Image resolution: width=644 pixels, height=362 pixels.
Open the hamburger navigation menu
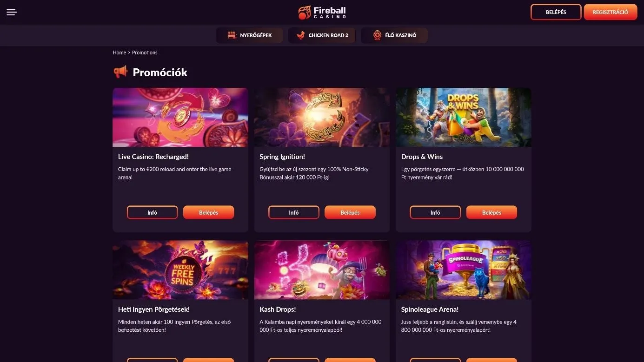click(x=11, y=12)
